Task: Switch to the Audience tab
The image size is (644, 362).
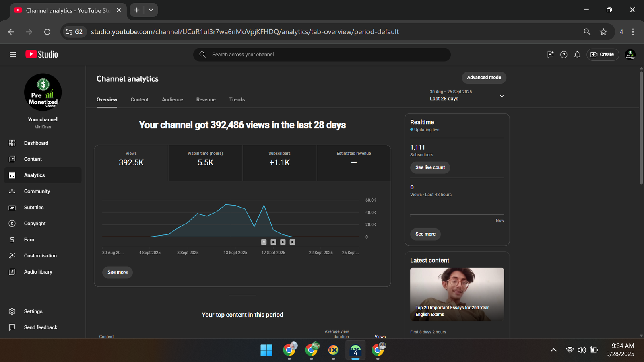Action: tap(172, 99)
